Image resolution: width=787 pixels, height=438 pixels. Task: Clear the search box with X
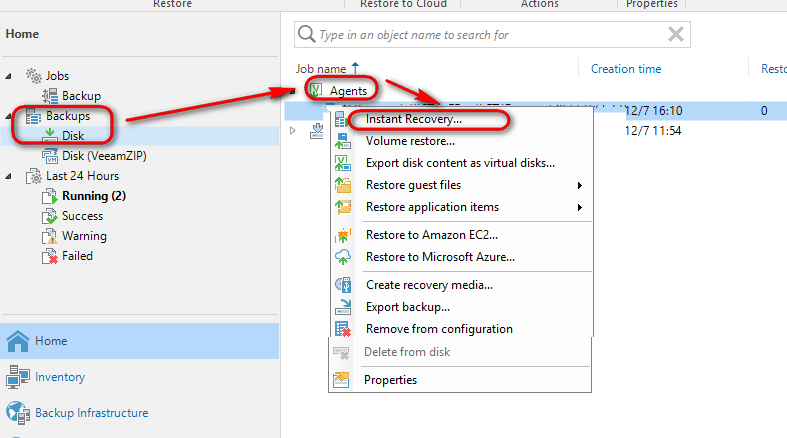pos(676,34)
